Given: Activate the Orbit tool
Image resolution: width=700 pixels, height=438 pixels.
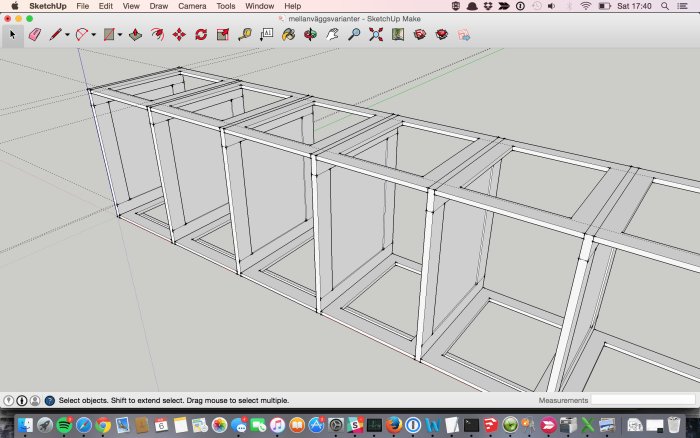Looking at the screenshot, I should [310, 34].
